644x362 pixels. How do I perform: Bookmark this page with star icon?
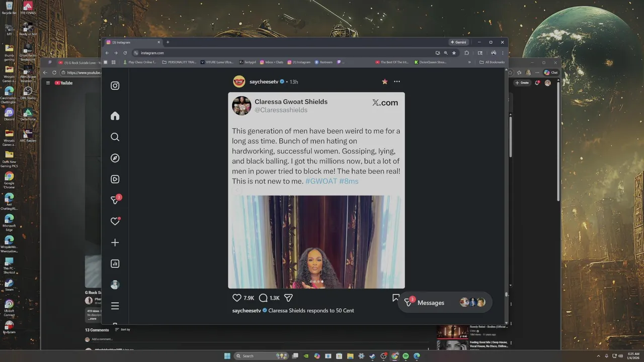[x=454, y=53]
